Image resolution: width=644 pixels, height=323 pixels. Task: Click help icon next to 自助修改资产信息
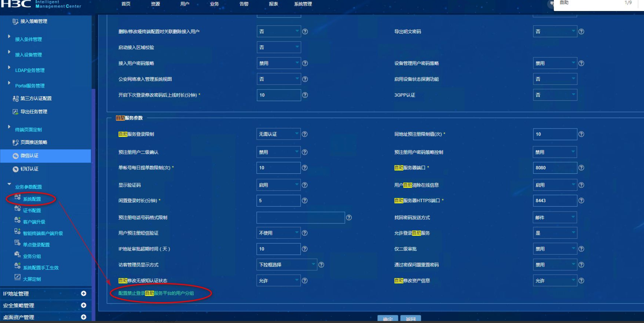coord(581,281)
